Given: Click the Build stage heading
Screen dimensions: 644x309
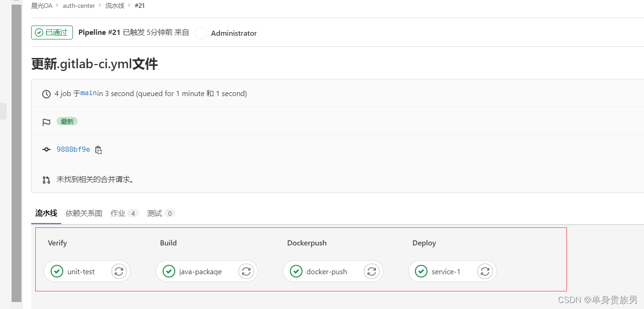Looking at the screenshot, I should coord(168,243).
